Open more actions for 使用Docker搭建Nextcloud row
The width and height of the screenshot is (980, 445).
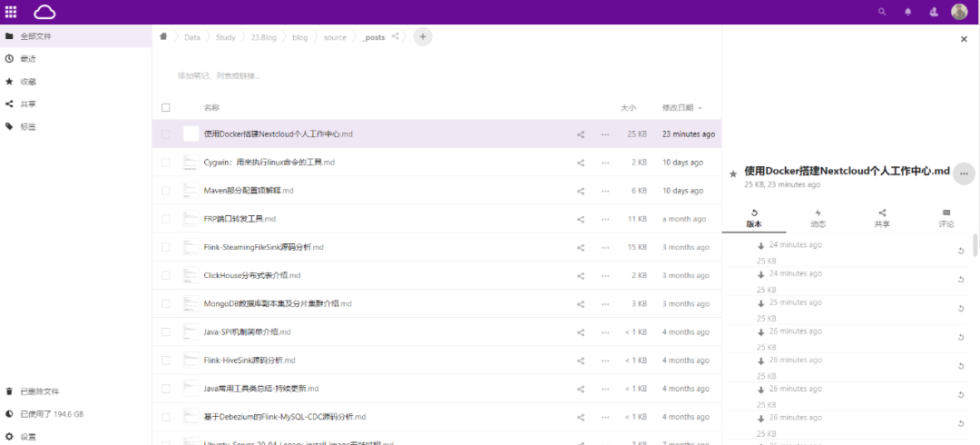(x=605, y=134)
